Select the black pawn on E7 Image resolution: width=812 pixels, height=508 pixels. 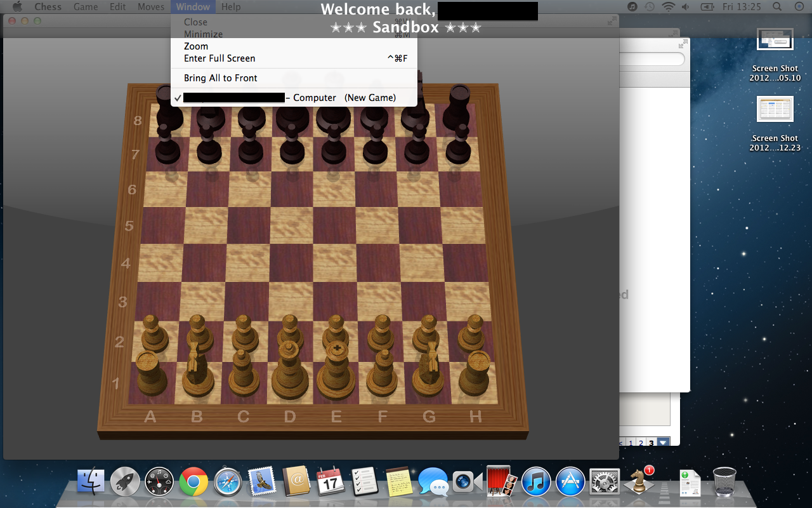333,144
